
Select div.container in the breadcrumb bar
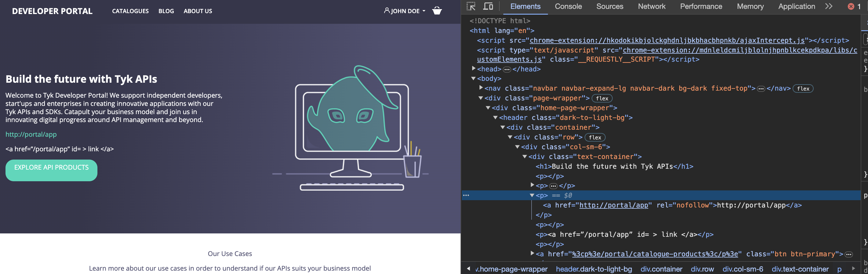pos(661,269)
